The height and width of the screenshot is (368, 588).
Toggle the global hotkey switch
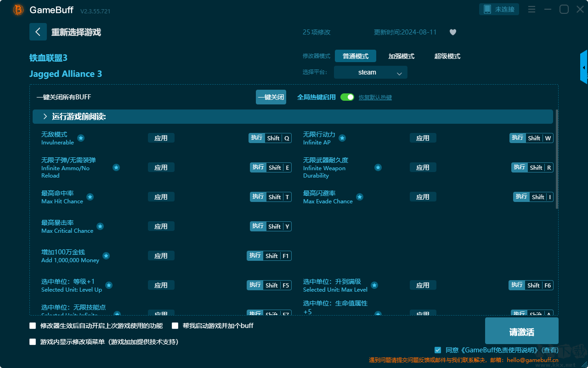[x=347, y=97]
